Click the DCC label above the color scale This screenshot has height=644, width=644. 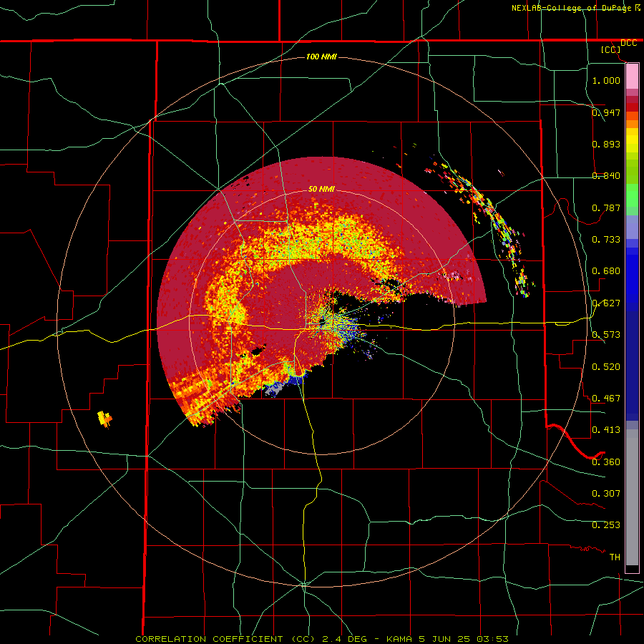[628, 43]
